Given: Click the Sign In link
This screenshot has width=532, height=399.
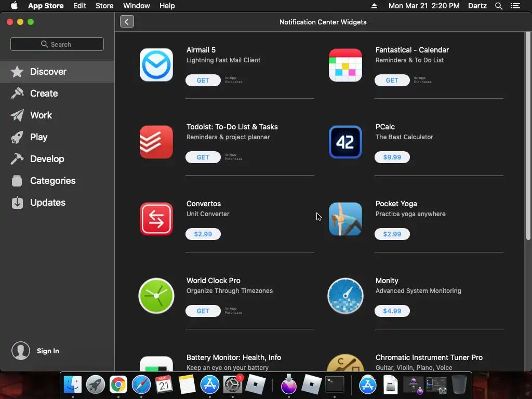Looking at the screenshot, I should click(48, 351).
